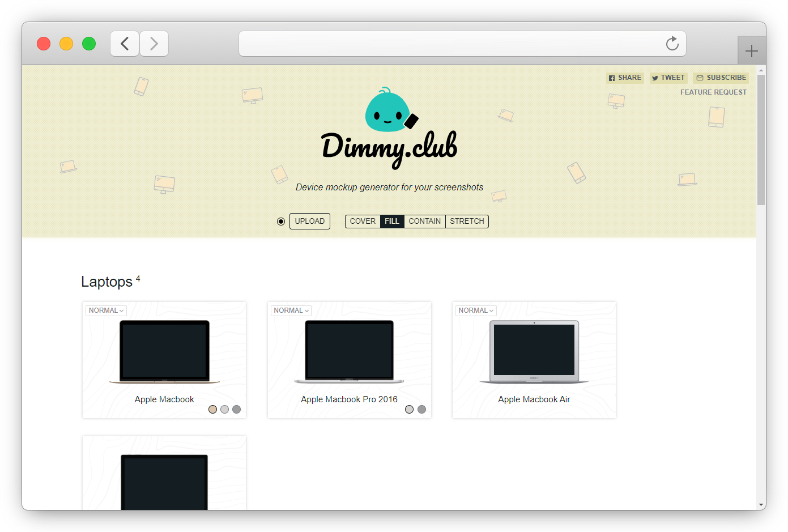Open the Feature Request link
The width and height of the screenshot is (788, 532).
(713, 92)
